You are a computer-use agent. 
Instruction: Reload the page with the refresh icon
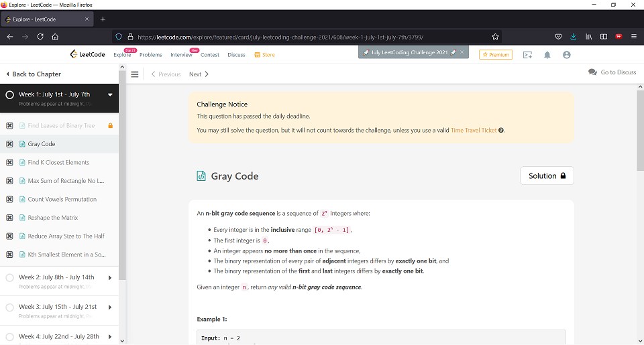40,37
